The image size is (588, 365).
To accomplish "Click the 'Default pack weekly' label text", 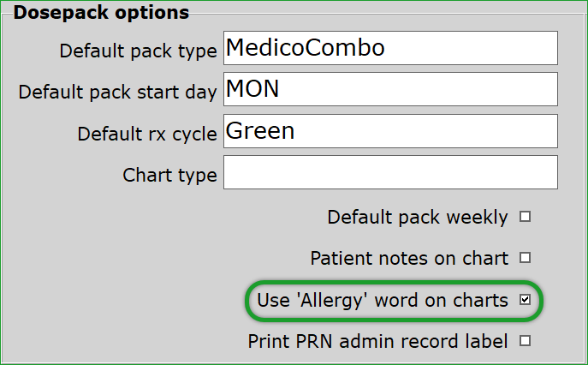I will [x=417, y=218].
